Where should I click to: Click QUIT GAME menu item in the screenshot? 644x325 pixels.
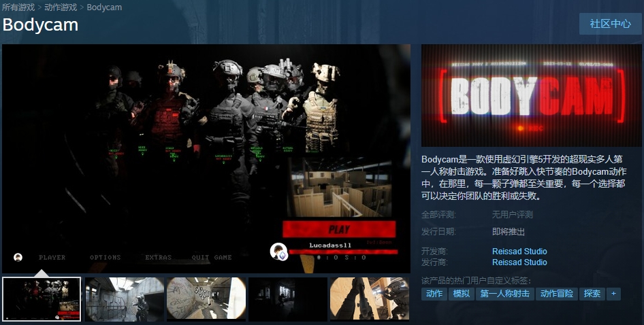tap(212, 257)
